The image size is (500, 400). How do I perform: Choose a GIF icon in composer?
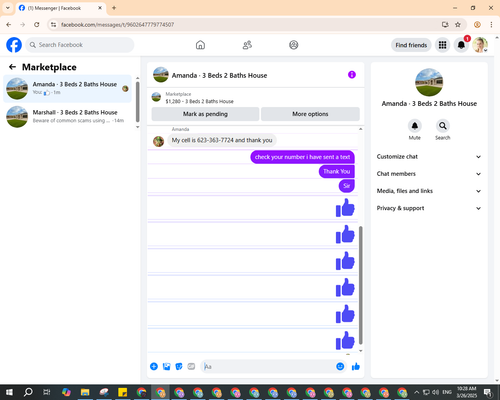(191, 367)
